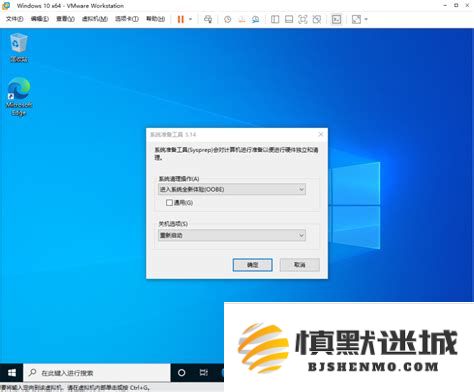Click the 取消 button in Sysprep dialog

tap(300, 265)
